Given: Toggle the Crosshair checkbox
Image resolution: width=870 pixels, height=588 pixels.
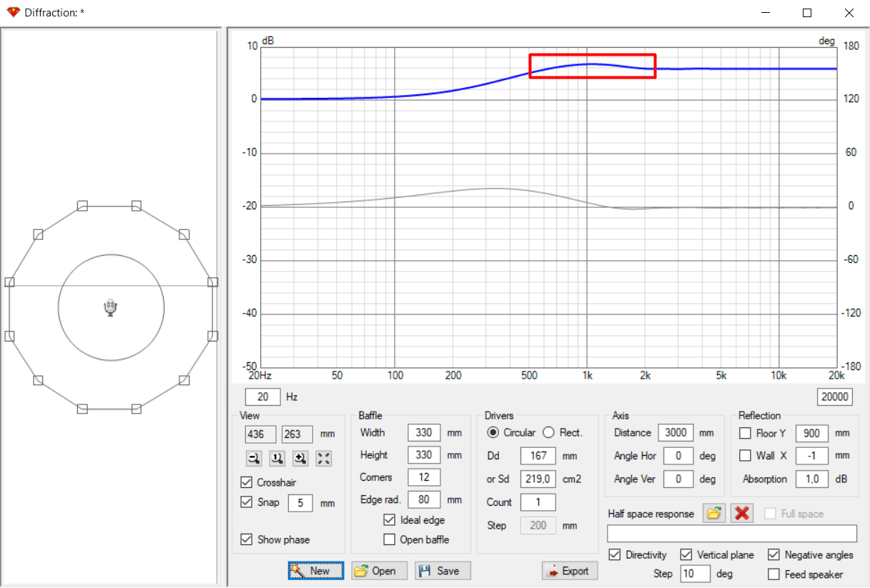Looking at the screenshot, I should pyautogui.click(x=247, y=482).
